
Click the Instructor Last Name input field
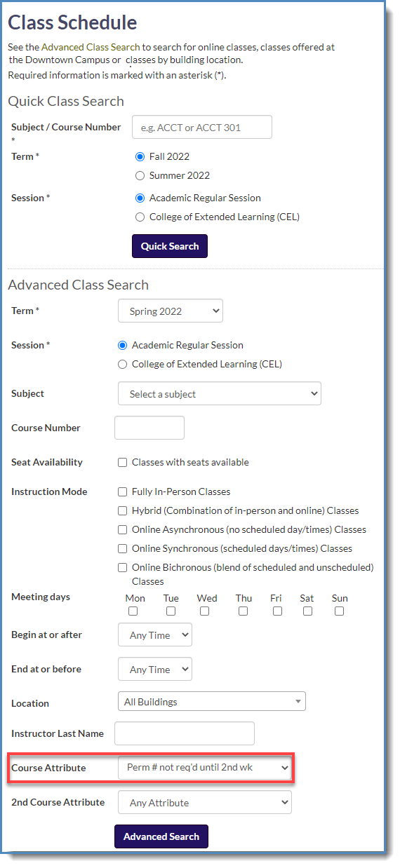click(x=185, y=733)
